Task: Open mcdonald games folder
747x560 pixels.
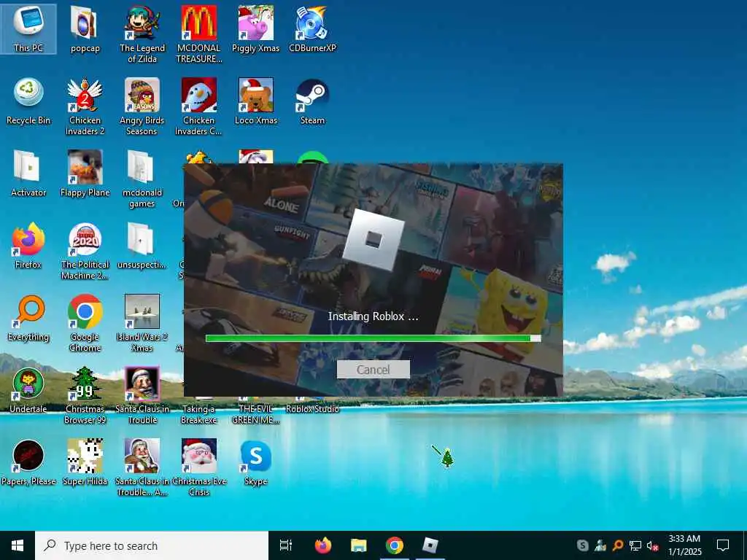Action: tap(142, 179)
